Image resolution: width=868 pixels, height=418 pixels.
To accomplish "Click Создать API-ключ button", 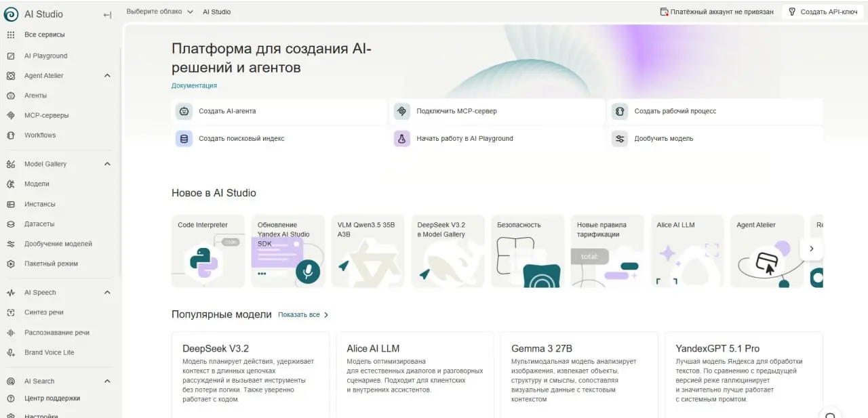I will point(823,12).
